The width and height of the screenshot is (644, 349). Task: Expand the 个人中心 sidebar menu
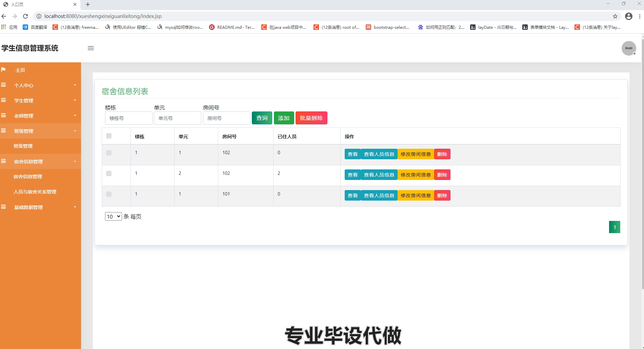(x=40, y=85)
